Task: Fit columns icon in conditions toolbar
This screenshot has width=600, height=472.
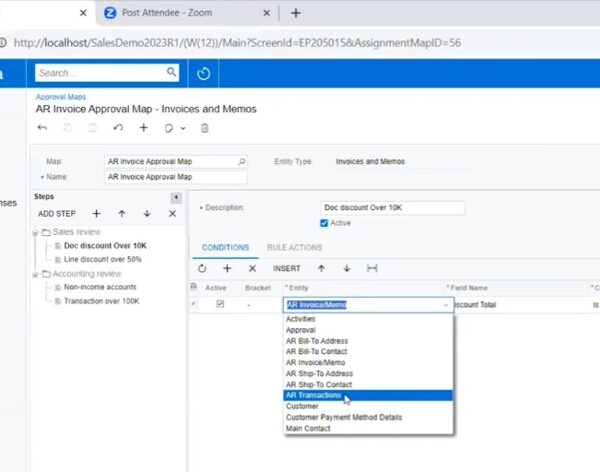Action: click(x=372, y=269)
